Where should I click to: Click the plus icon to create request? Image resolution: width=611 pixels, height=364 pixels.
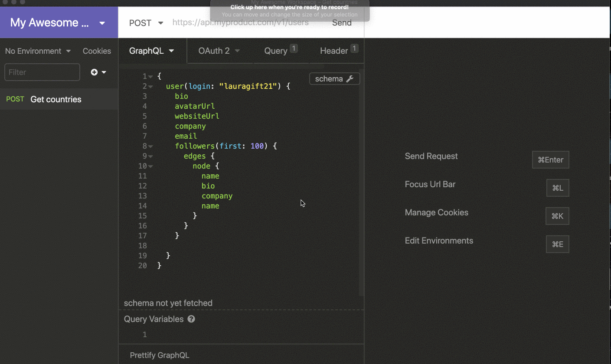(x=95, y=72)
